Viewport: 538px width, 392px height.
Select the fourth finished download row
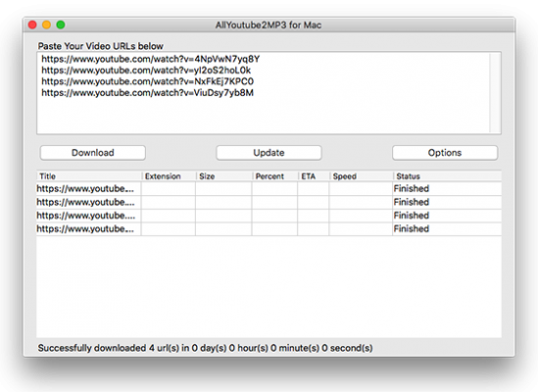[269, 229]
